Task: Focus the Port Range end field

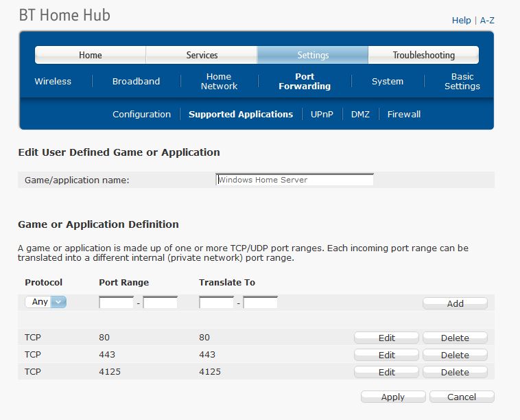Action: [x=160, y=302]
